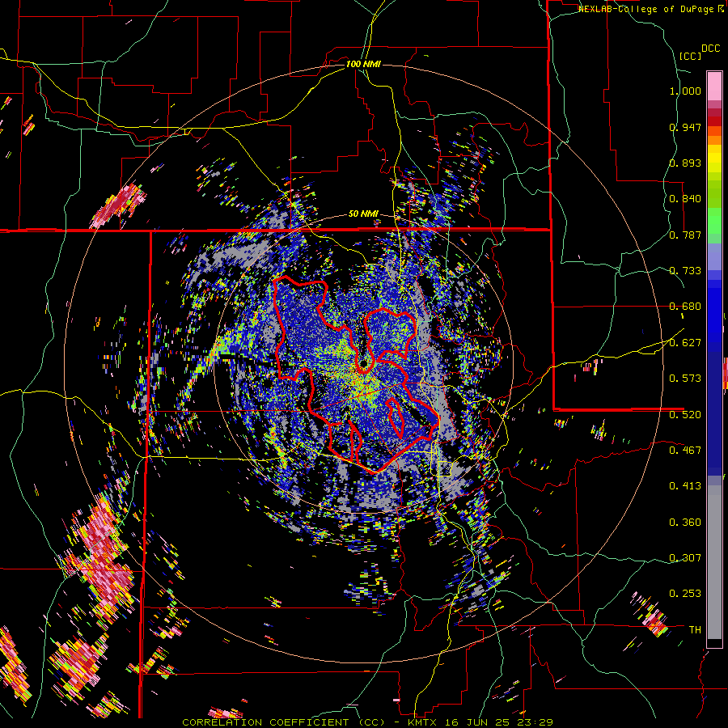Viewport: 728px width, 728px height.
Task: Click the 0.840 value on the color scale
Action: pyautogui.click(x=685, y=199)
